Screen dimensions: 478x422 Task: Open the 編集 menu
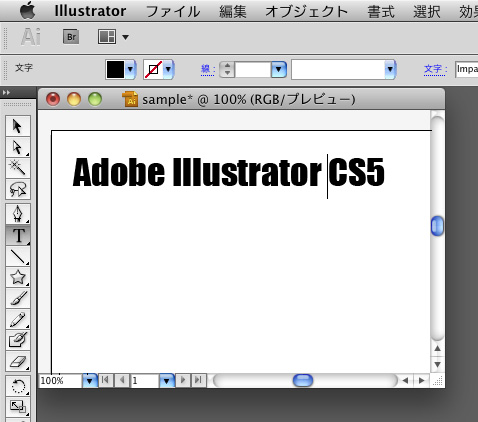233,12
